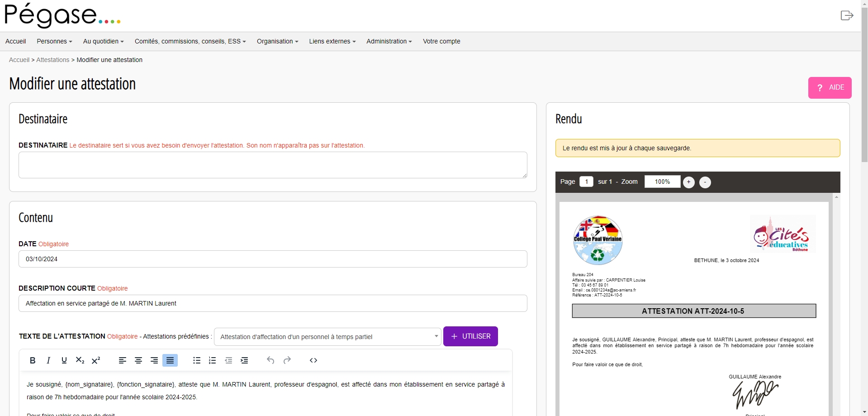Screen dimensions: 868x416
Task: Click the 'BETHUNE, le 3 octobre 2024' text
Action: (726, 260)
